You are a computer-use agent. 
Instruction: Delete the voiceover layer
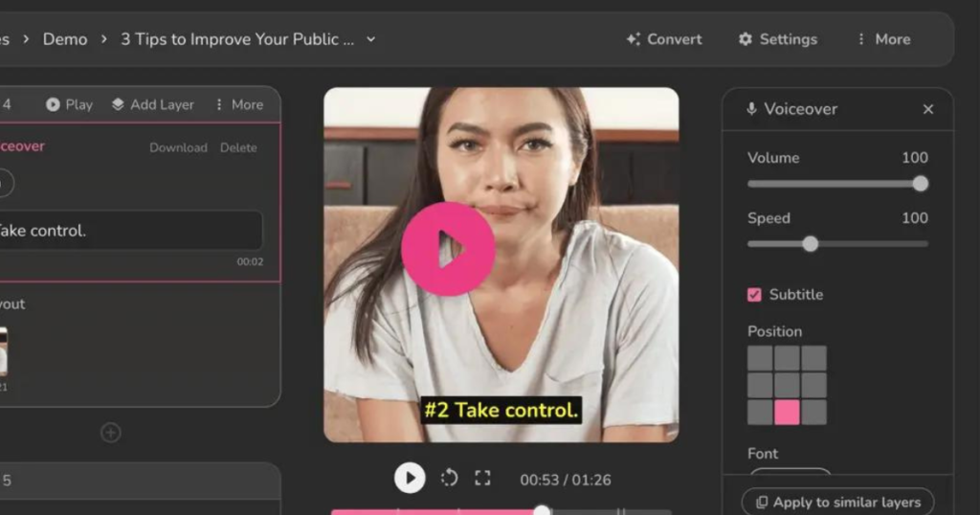238,147
